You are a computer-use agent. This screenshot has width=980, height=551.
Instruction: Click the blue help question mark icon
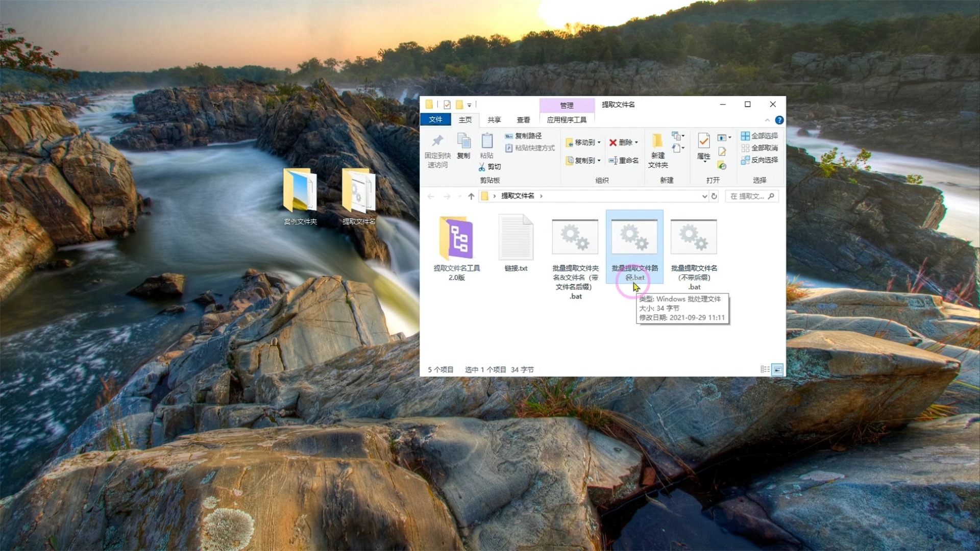[x=779, y=120]
